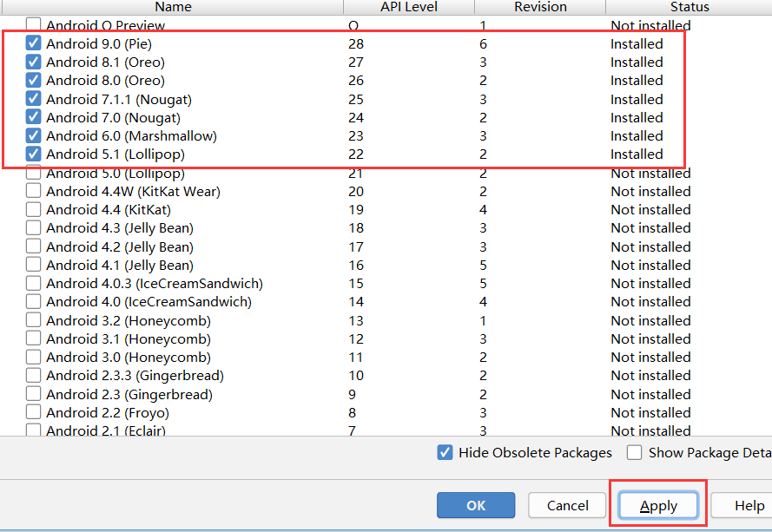
Task: Uncheck Android 7.0 (Nougat) checkbox
Action: [x=33, y=117]
